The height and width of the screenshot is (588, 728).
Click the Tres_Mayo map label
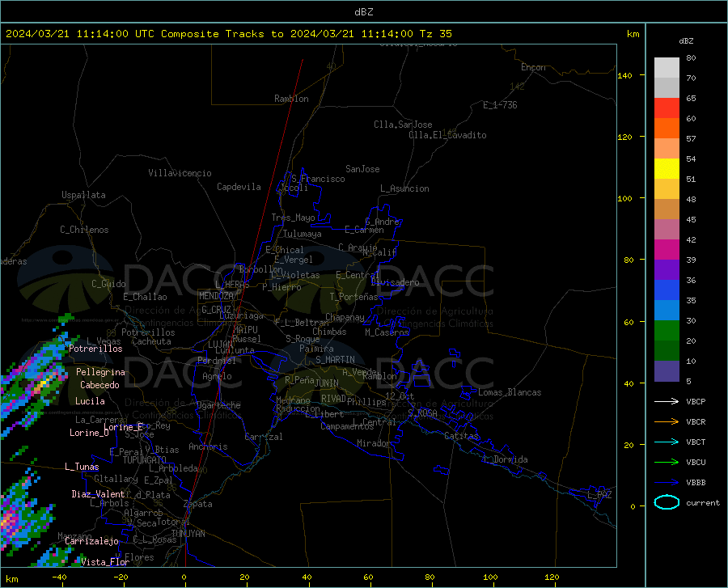(294, 218)
